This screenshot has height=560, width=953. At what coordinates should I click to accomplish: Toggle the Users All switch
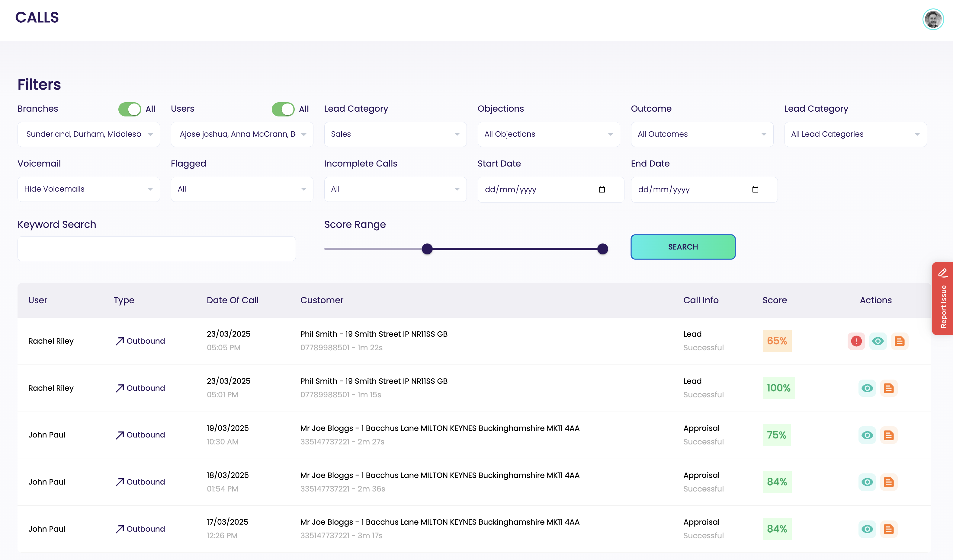283,109
